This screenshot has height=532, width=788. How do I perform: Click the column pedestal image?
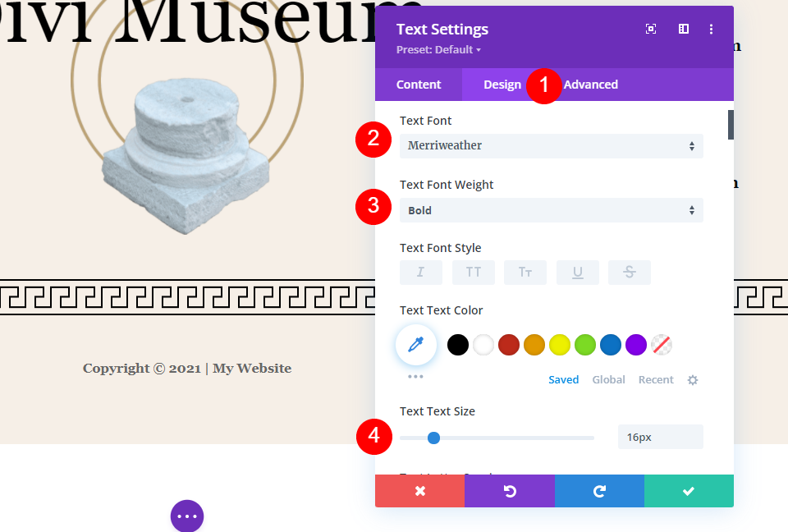pos(186,156)
